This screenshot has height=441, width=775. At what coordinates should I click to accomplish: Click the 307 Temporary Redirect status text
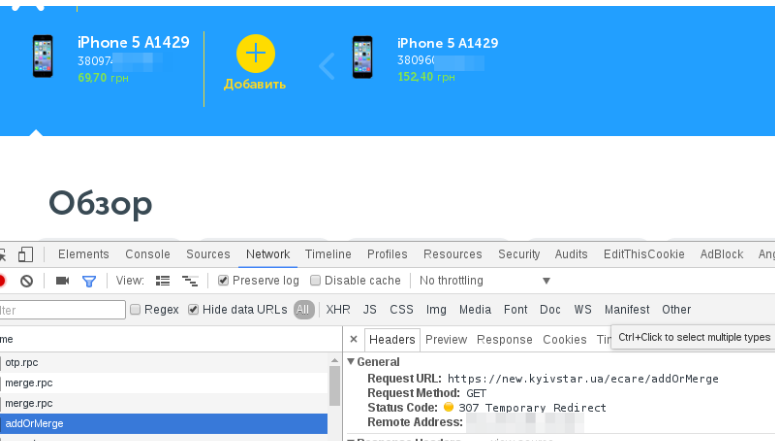(532, 408)
